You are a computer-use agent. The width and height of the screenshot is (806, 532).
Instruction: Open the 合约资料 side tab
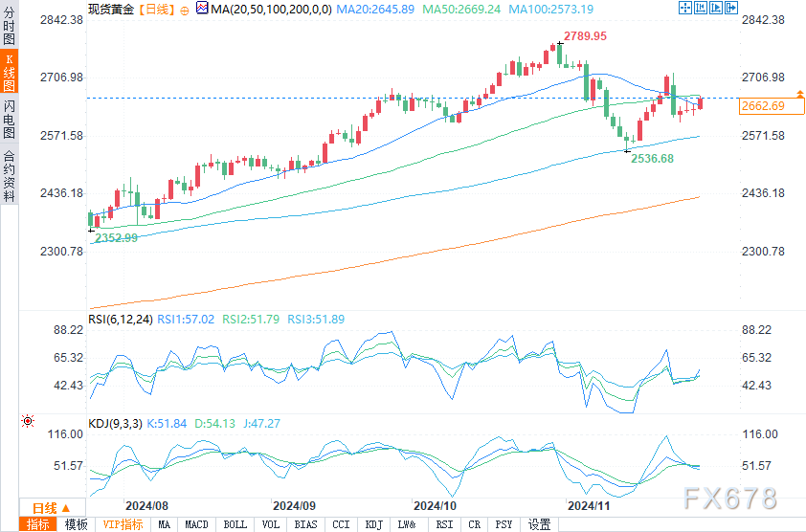pyautogui.click(x=9, y=176)
